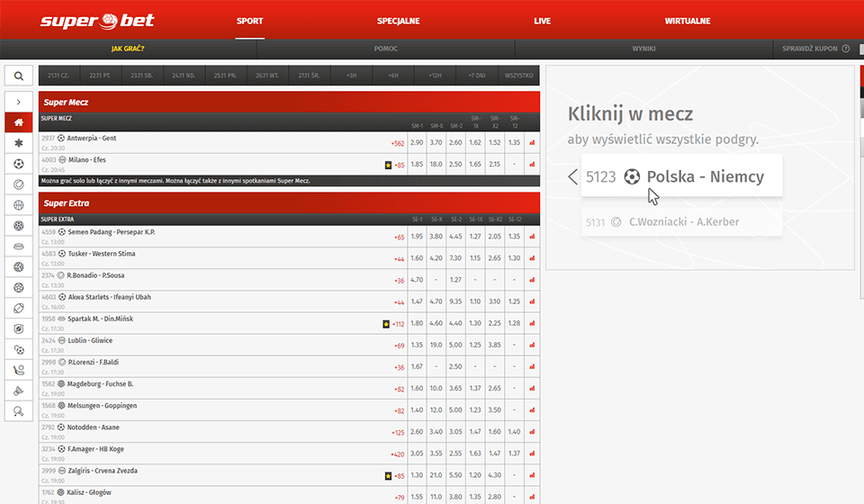Image resolution: width=864 pixels, height=504 pixels.
Task: Choose the badminton shuttlecock sport icon
Action: [x=19, y=391]
